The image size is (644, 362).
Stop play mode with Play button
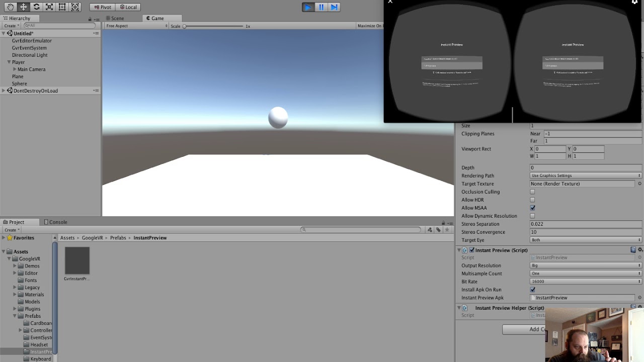coord(308,7)
